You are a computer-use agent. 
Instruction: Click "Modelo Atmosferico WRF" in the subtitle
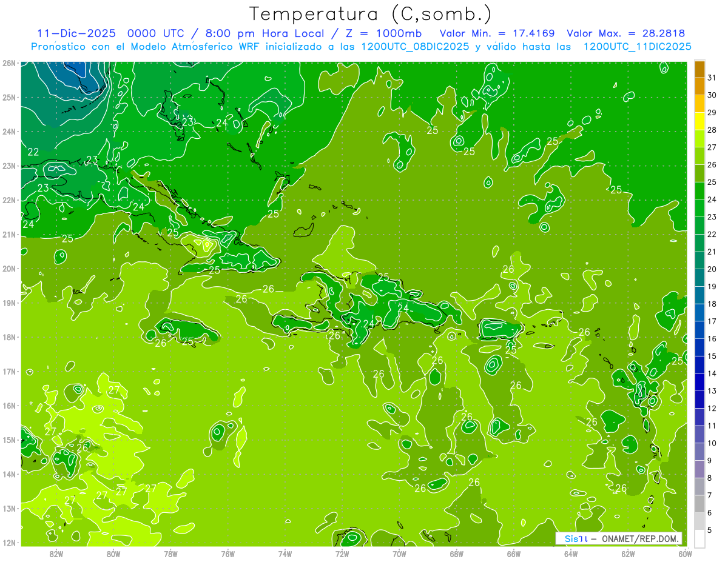[195, 47]
